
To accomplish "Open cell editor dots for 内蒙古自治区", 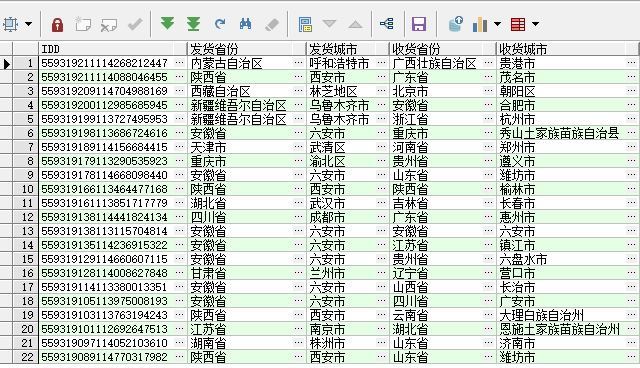I will [x=298, y=63].
